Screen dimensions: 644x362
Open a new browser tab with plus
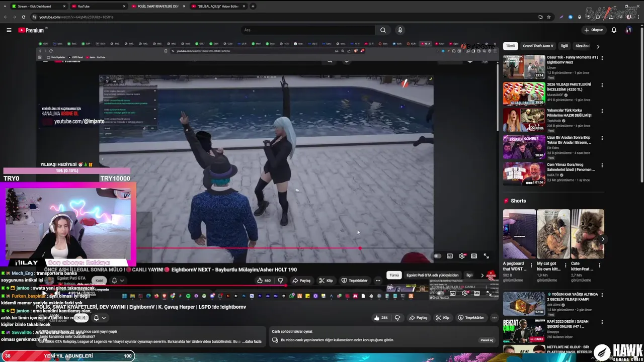pyautogui.click(x=253, y=6)
